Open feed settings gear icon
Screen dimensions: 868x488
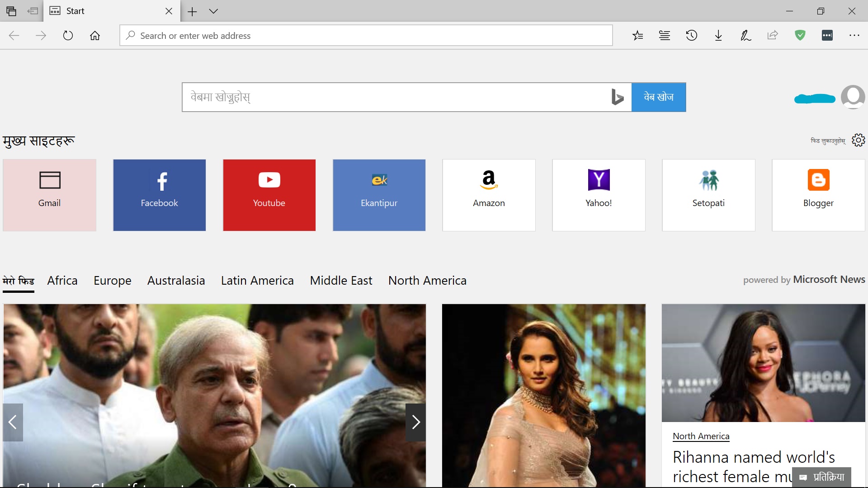point(858,141)
